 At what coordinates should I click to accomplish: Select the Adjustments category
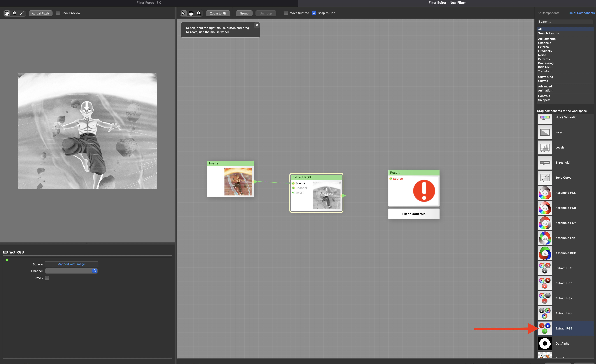coord(565,39)
